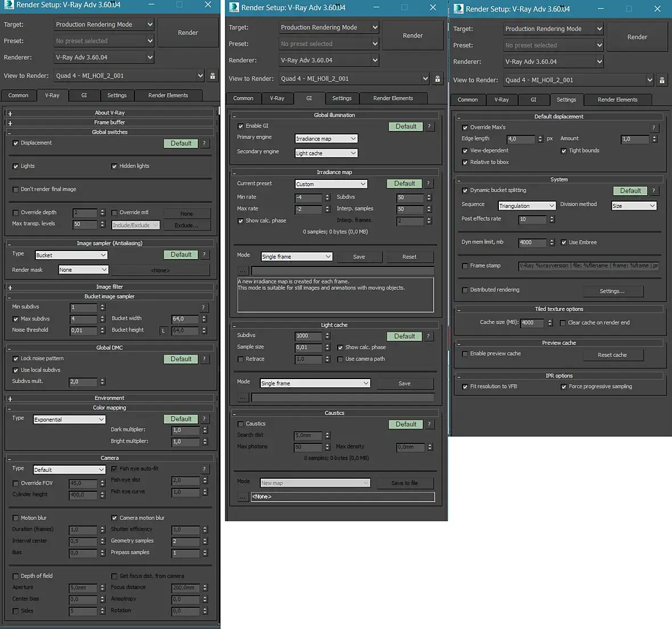The width and height of the screenshot is (672, 629).
Task: Click Reset cache button
Action: coord(612,355)
